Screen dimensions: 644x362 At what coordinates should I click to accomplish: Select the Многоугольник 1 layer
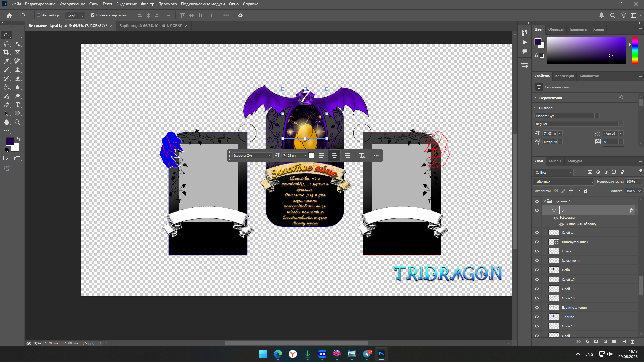[575, 242]
